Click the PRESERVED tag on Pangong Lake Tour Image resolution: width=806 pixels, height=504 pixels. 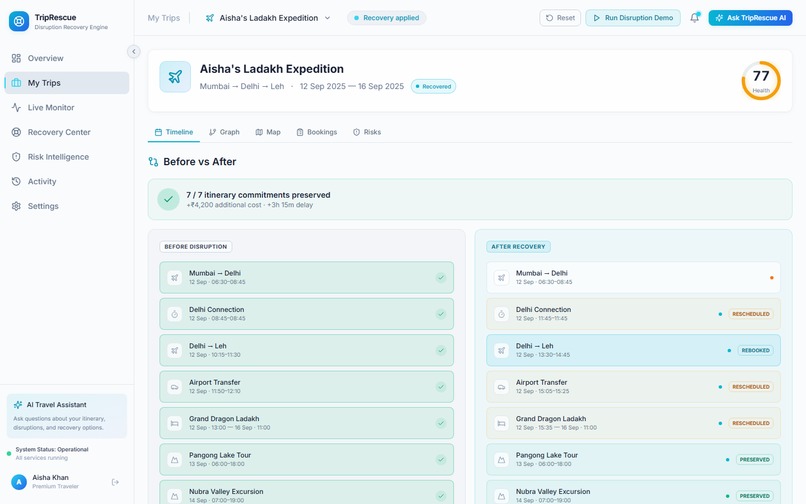[x=754, y=460]
